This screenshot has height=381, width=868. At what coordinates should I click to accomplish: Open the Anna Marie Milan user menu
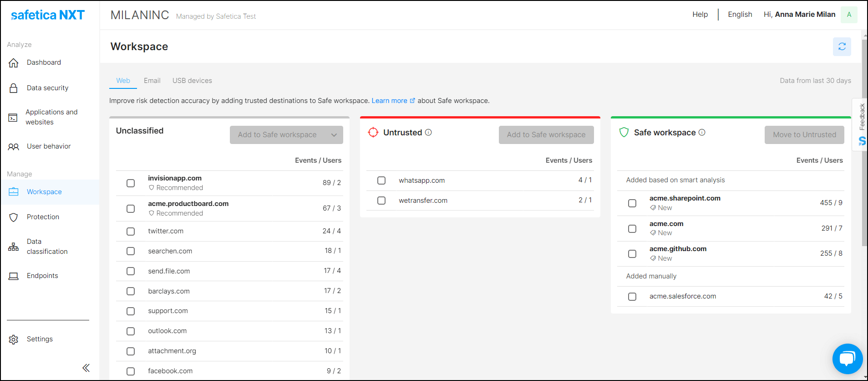click(800, 15)
